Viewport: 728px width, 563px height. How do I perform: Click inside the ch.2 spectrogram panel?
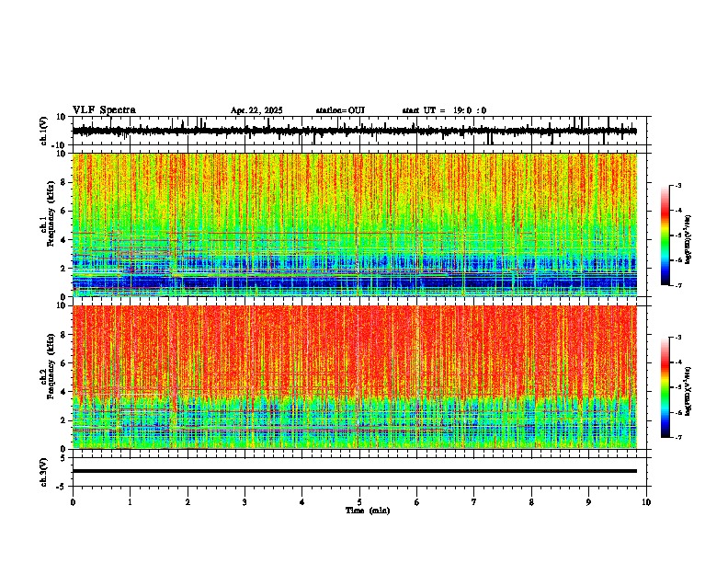pos(354,377)
